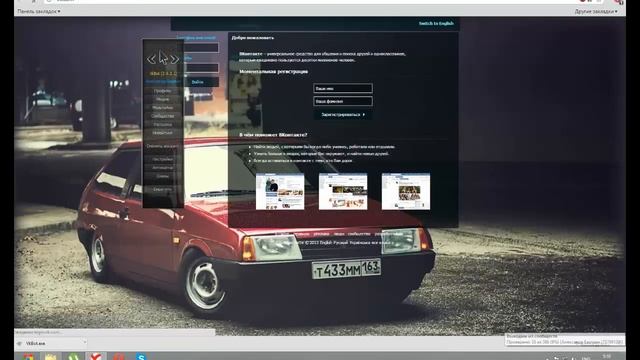Click the VkBot cursor-and-arrows logo icon
The image size is (640, 360).
[x=163, y=58]
